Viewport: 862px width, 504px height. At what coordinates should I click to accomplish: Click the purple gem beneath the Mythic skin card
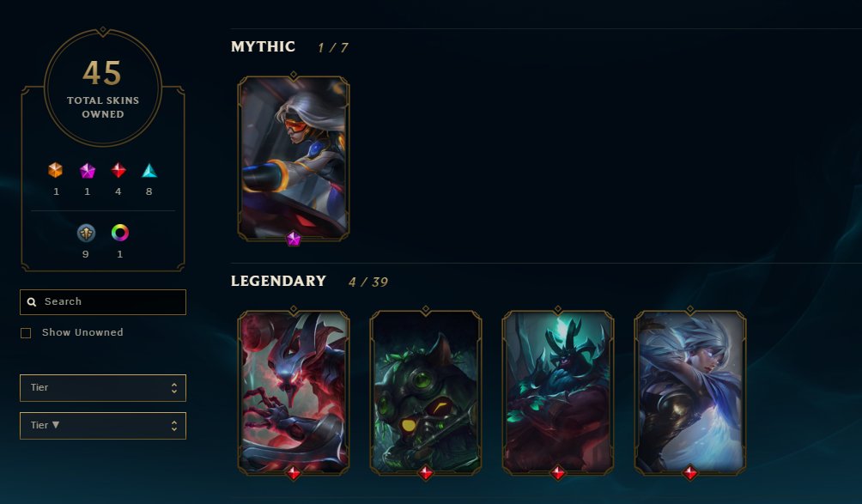[294, 239]
